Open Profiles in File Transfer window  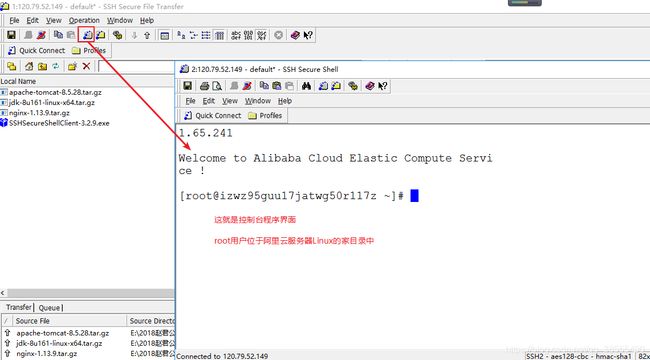(x=89, y=51)
